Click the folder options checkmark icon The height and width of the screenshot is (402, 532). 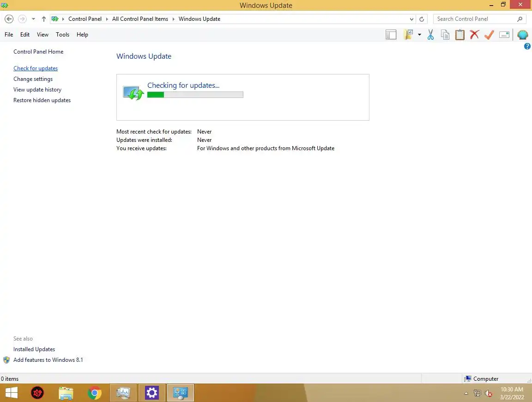[408, 35]
